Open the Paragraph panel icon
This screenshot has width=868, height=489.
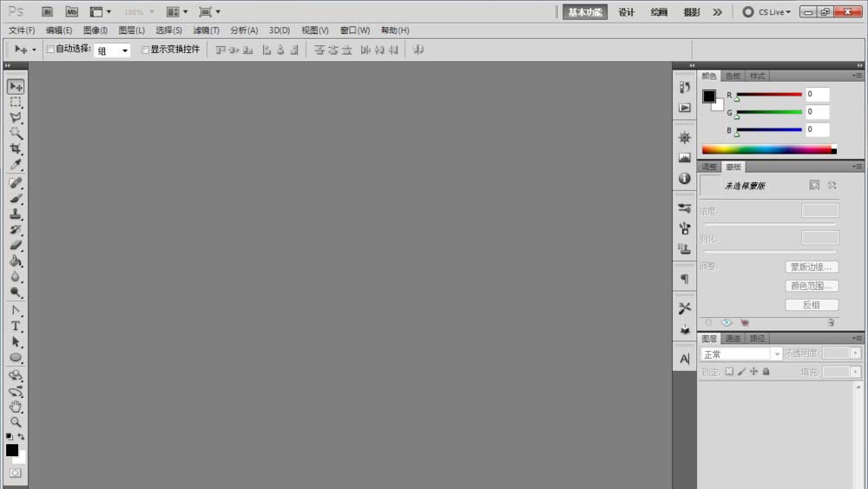(x=685, y=279)
